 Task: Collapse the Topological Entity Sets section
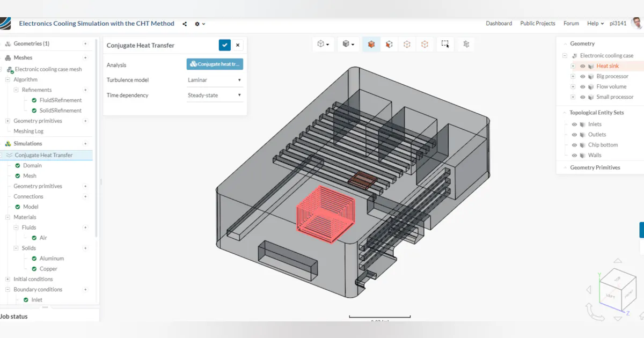tap(564, 113)
